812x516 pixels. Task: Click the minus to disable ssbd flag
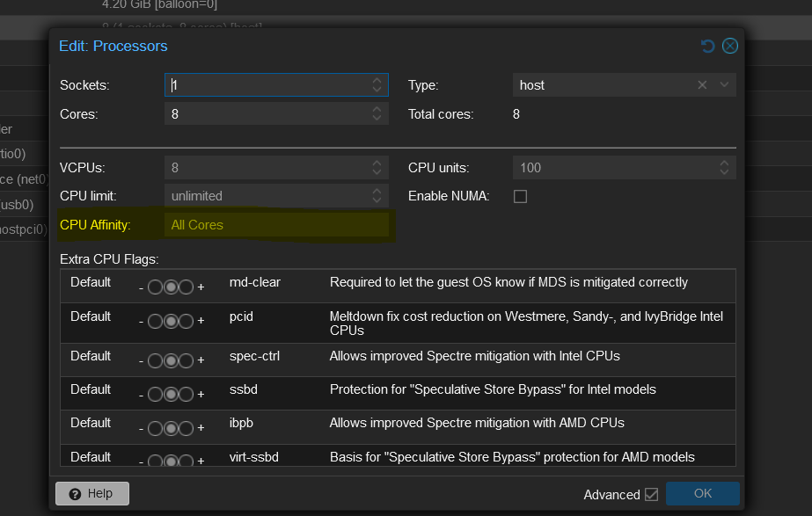[x=156, y=394]
